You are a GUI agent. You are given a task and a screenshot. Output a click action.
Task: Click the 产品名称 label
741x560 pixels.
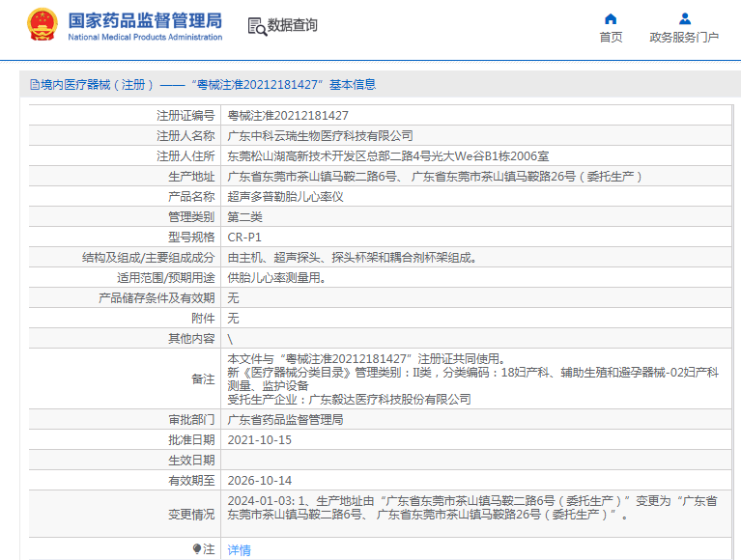point(191,197)
